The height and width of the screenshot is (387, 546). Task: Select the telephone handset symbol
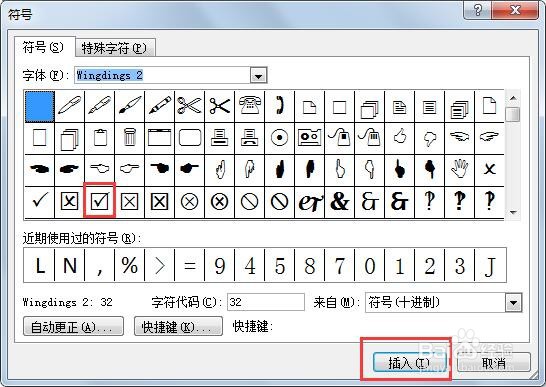pos(279,106)
